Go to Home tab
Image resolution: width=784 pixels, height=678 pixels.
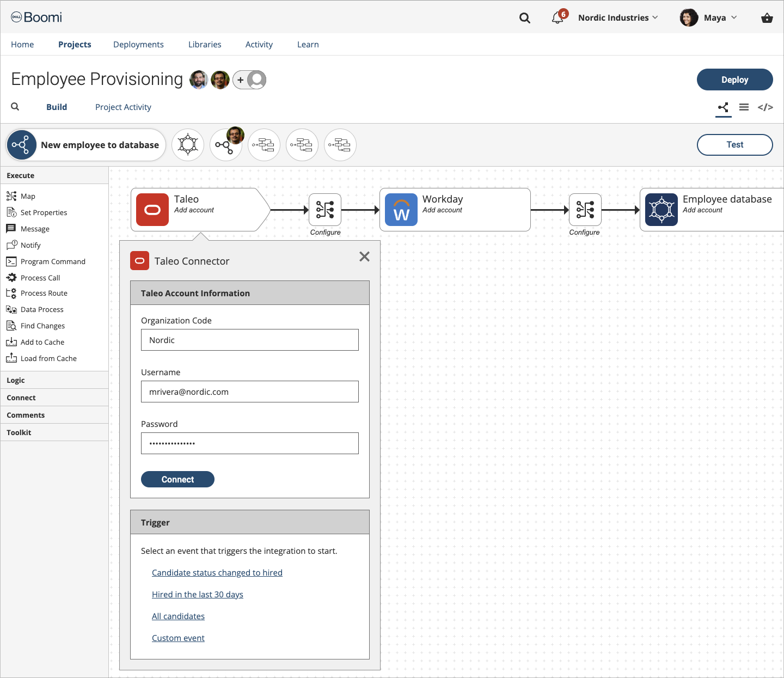(22, 45)
